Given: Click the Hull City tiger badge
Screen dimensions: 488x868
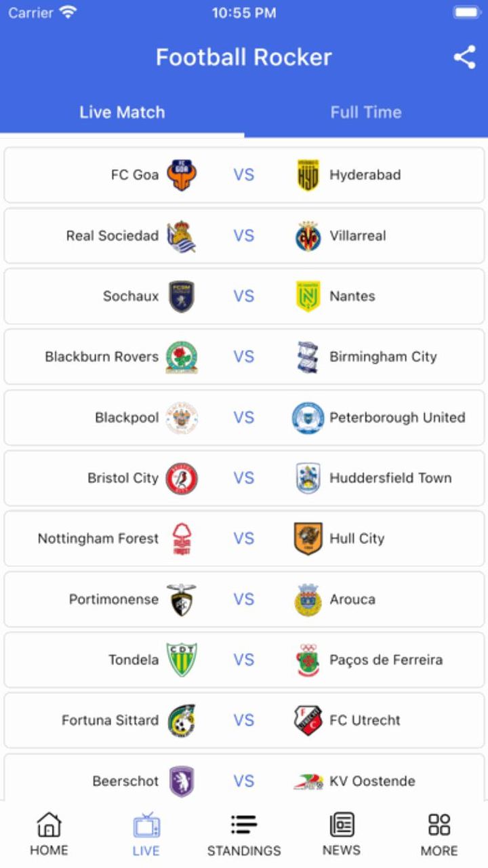Looking at the screenshot, I should [308, 538].
